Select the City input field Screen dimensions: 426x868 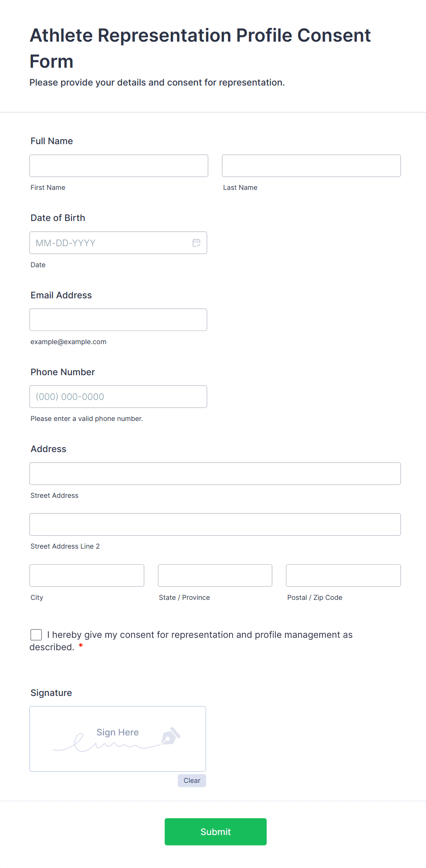click(x=87, y=575)
